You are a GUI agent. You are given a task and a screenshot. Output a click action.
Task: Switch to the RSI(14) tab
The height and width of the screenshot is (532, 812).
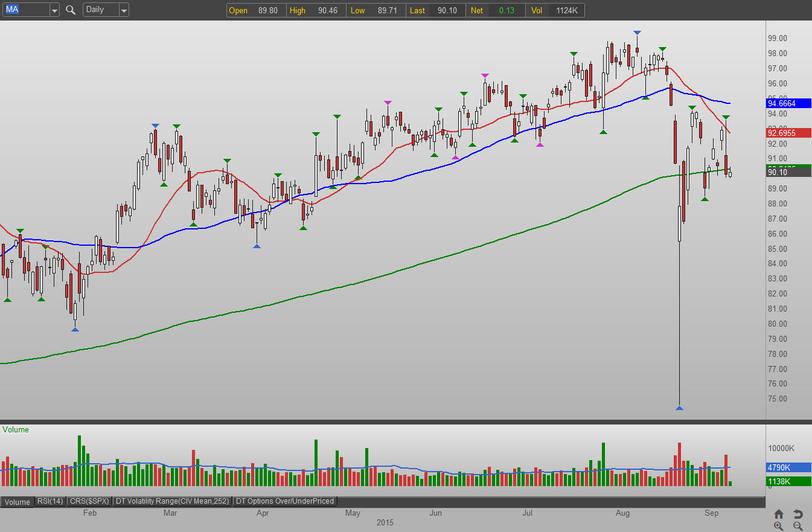pyautogui.click(x=50, y=501)
